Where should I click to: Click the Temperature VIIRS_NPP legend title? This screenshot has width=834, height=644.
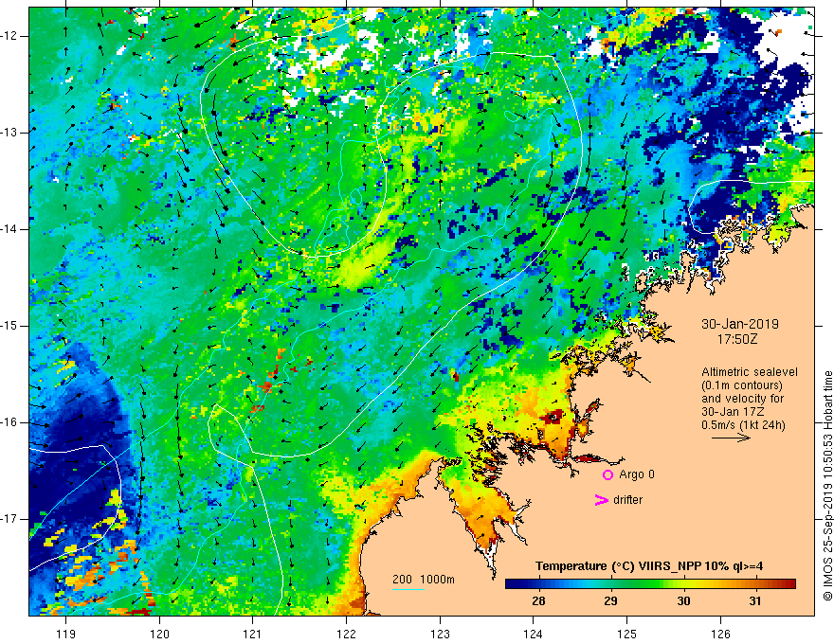(x=649, y=566)
